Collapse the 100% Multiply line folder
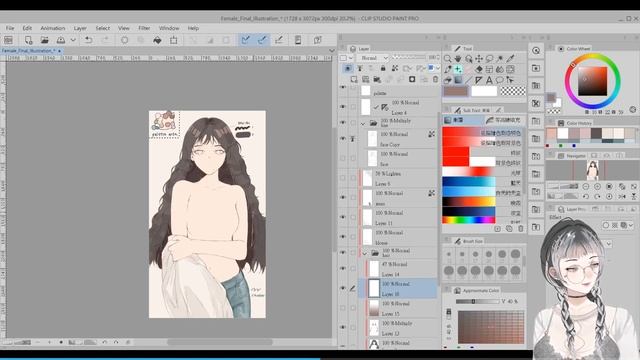Image resolution: width=640 pixels, height=360 pixels. pyautogui.click(x=363, y=123)
